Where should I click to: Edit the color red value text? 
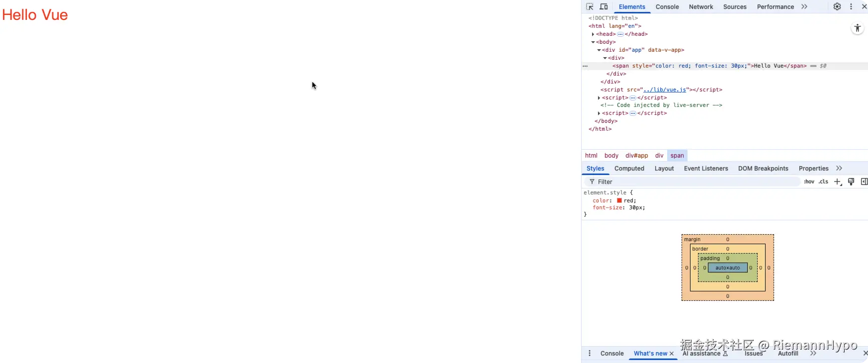pyautogui.click(x=629, y=200)
